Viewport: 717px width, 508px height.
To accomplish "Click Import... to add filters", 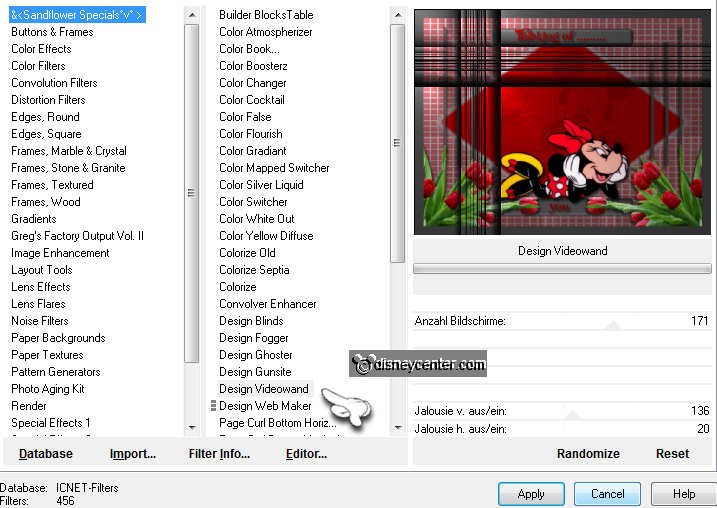I will 133,454.
